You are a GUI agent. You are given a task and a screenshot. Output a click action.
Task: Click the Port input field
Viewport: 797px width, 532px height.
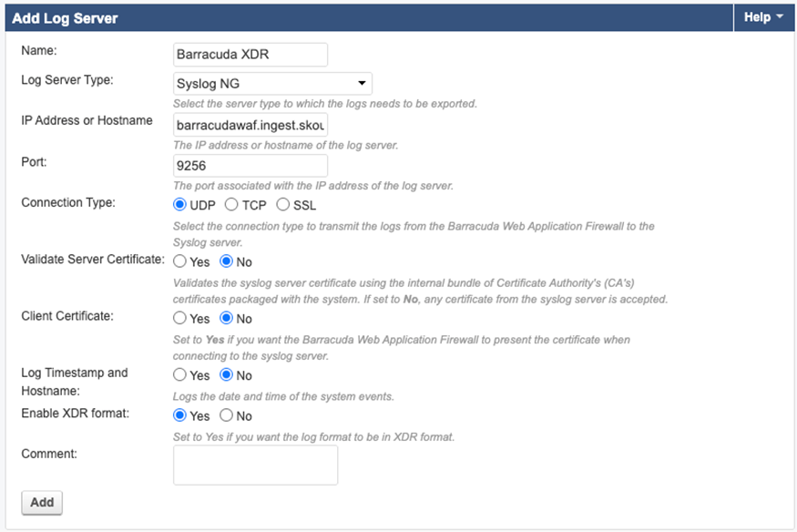coord(250,166)
